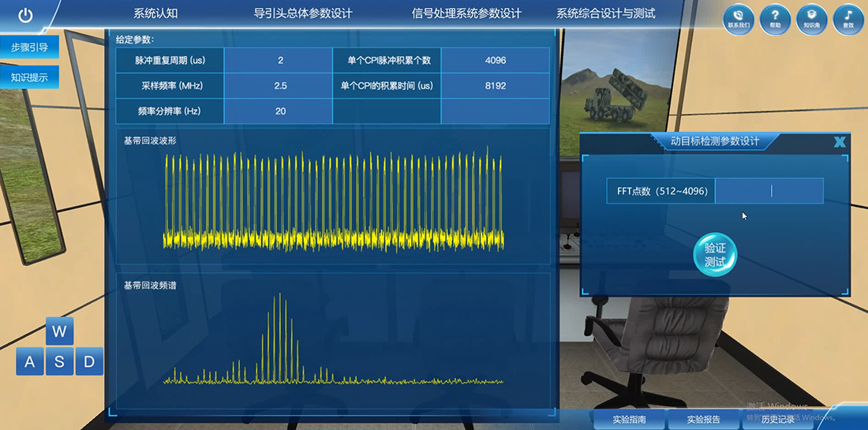Click the 帮助 help question mark icon
Viewport: 868px width, 430px height.
click(775, 17)
